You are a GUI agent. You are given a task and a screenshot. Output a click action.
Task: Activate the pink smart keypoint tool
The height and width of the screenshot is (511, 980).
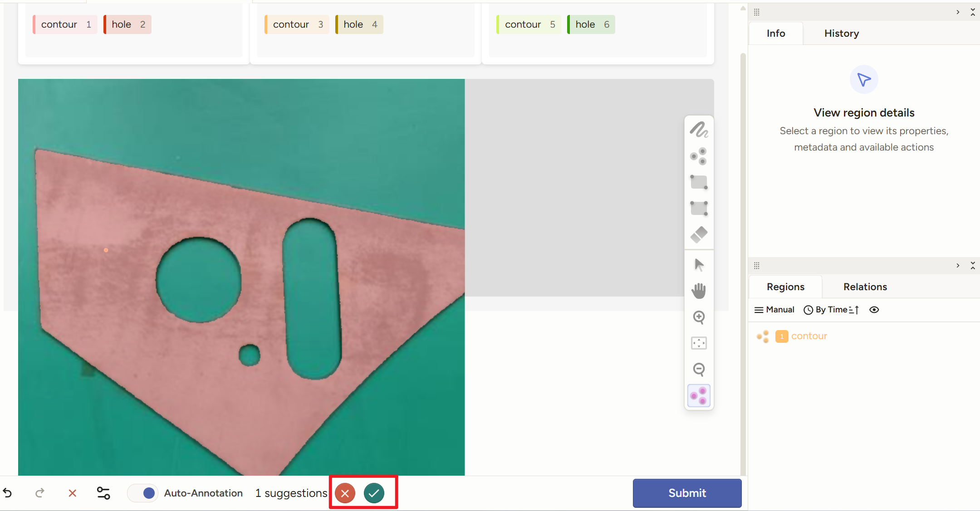click(699, 396)
